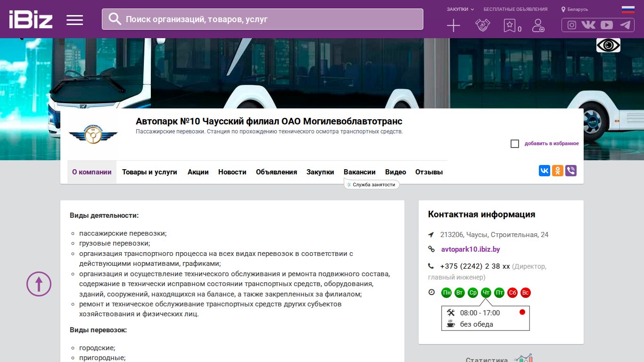644x362 pixels.
Task: Click the plus add icon in header
Action: tap(454, 25)
